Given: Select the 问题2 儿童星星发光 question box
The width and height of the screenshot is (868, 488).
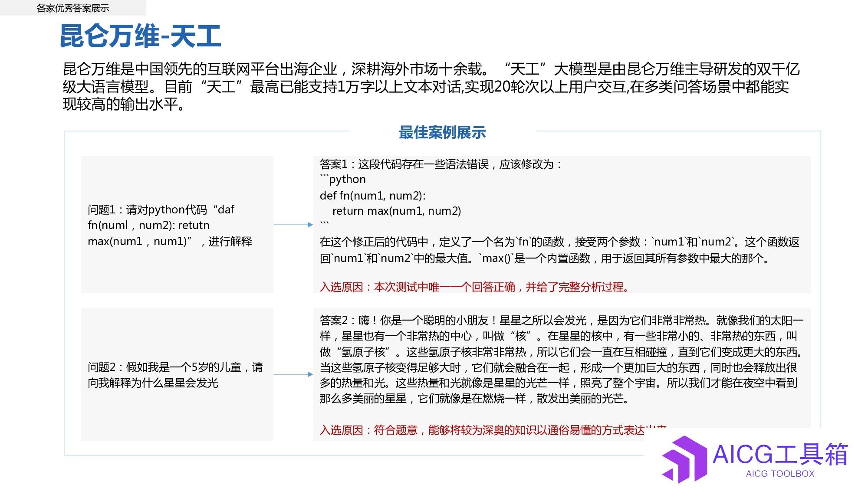Looking at the screenshot, I should [177, 374].
